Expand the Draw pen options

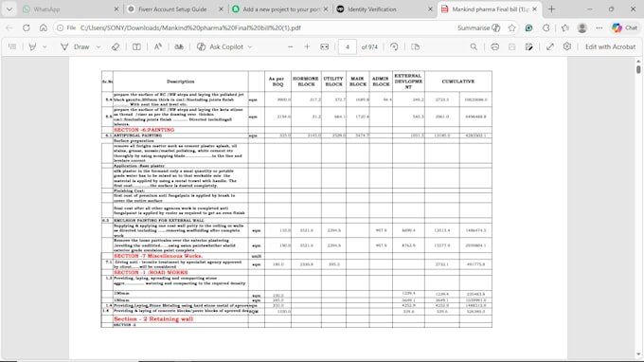(x=98, y=46)
